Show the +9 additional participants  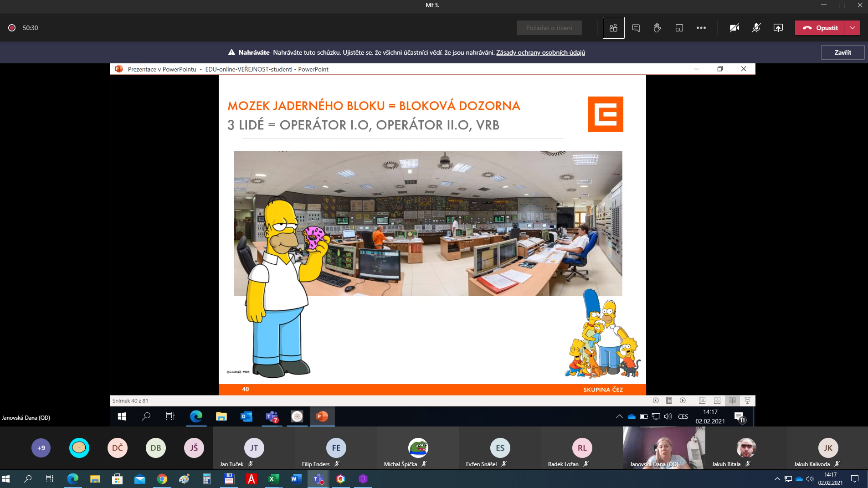[x=41, y=448]
